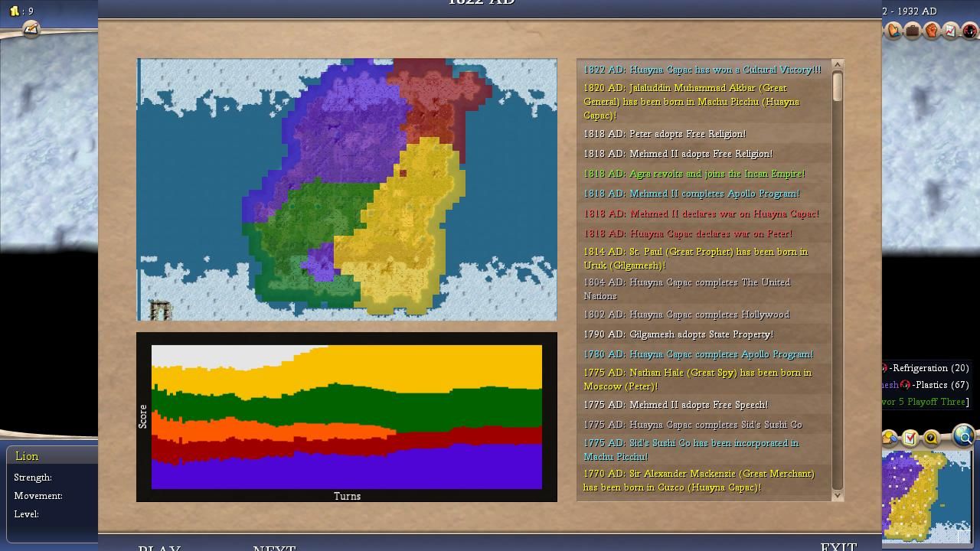Viewport: 980px width, 551px height.
Task: Click the replay log scrollbar thumb
Action: tap(837, 86)
